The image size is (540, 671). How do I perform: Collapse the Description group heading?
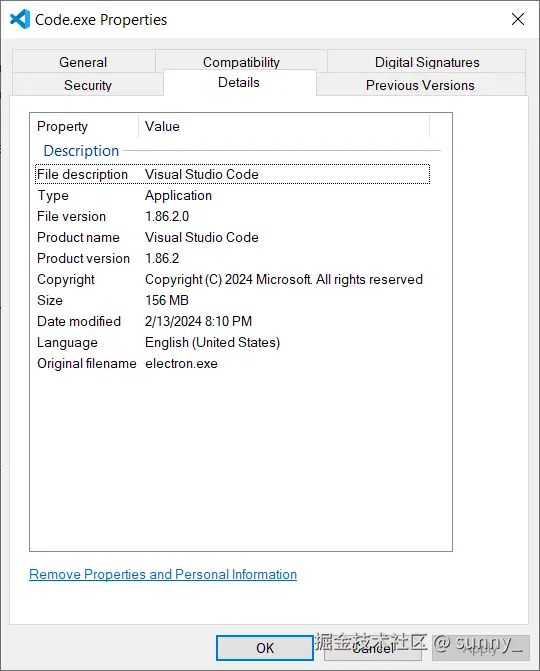[x=81, y=151]
